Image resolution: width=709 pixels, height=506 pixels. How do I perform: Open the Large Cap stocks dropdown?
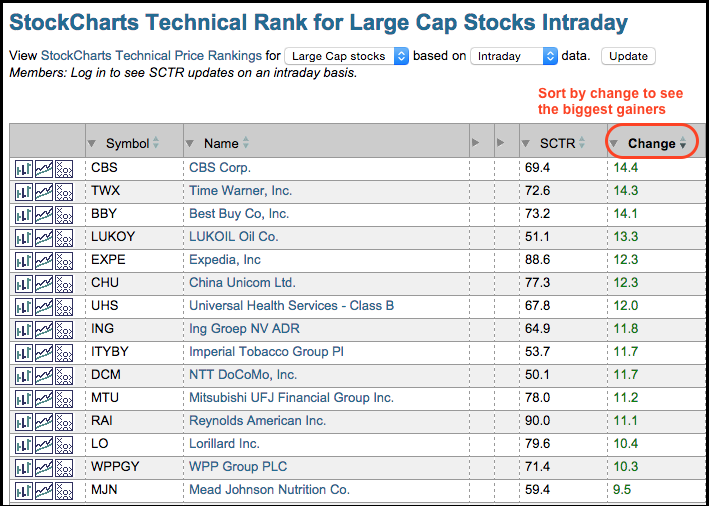pyautogui.click(x=346, y=56)
